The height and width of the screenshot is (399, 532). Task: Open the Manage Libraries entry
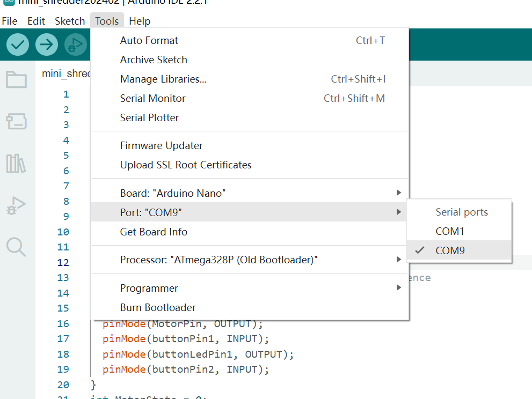(163, 79)
